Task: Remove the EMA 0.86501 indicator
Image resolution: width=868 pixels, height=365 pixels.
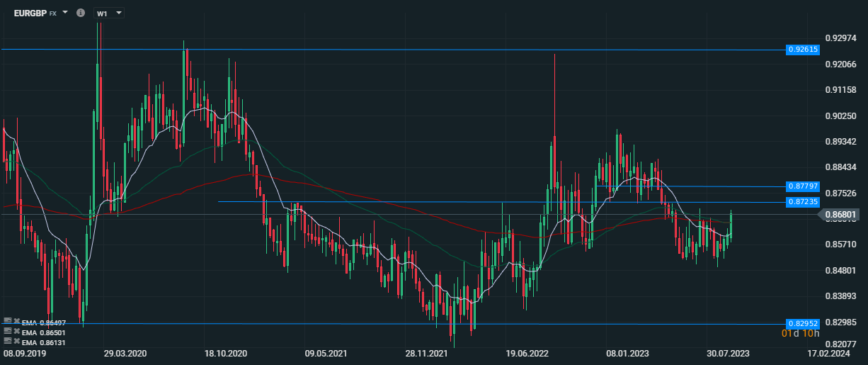Action: pyautogui.click(x=17, y=331)
